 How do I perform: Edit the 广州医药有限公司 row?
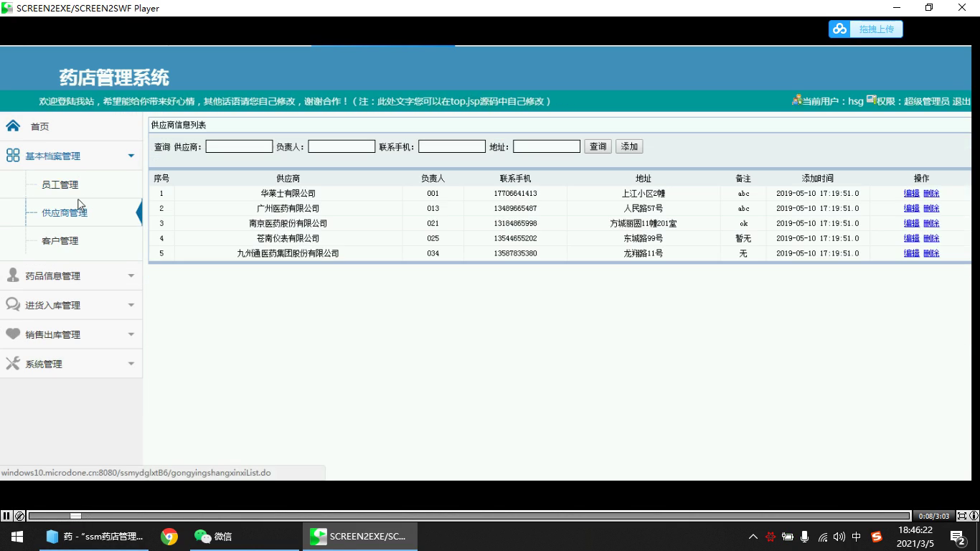pyautogui.click(x=911, y=208)
